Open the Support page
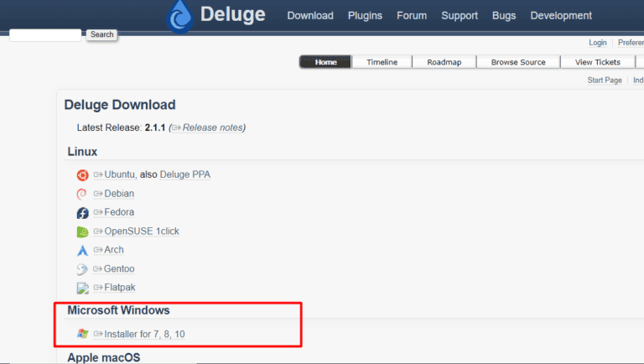Screen dimensions: 644x364 pos(460,16)
